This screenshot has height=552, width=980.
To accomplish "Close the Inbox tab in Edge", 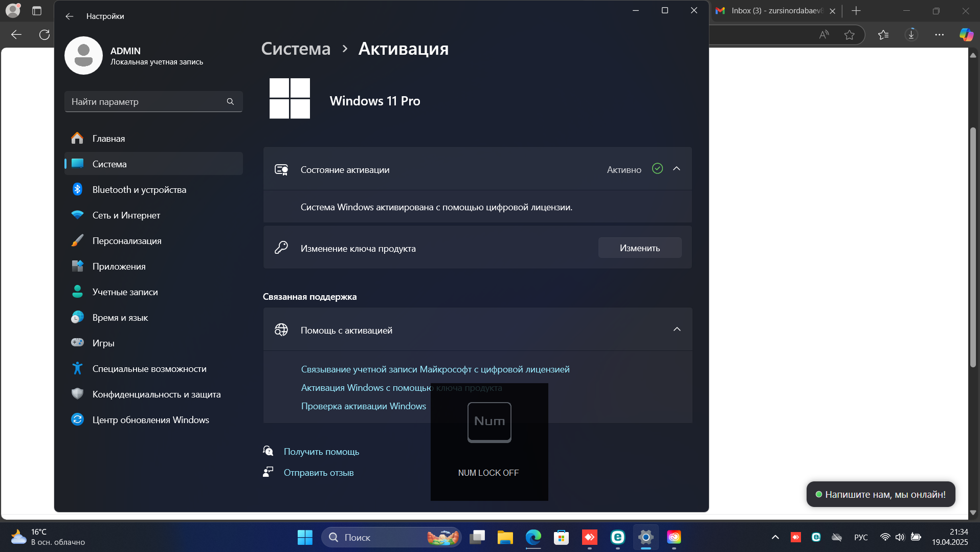I will (x=832, y=11).
